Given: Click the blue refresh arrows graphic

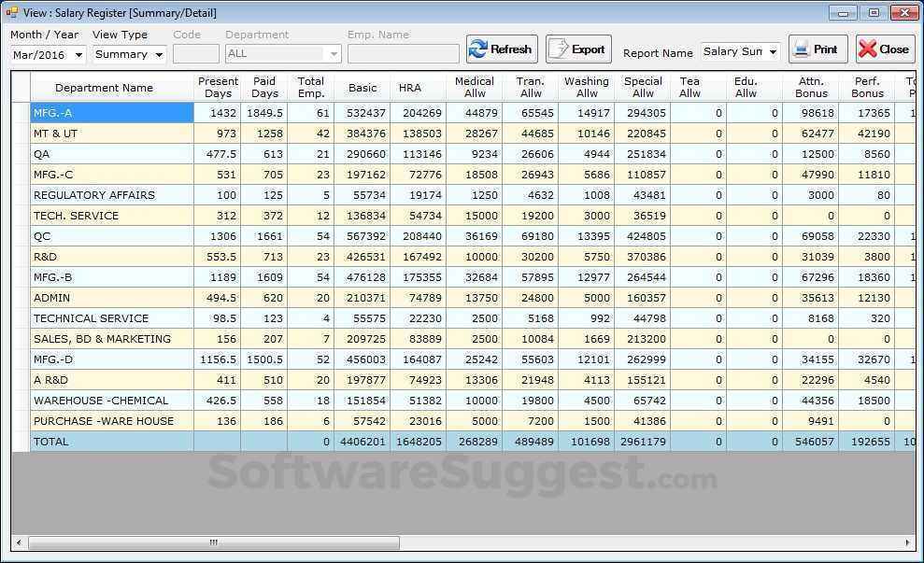Looking at the screenshot, I should pyautogui.click(x=476, y=49).
